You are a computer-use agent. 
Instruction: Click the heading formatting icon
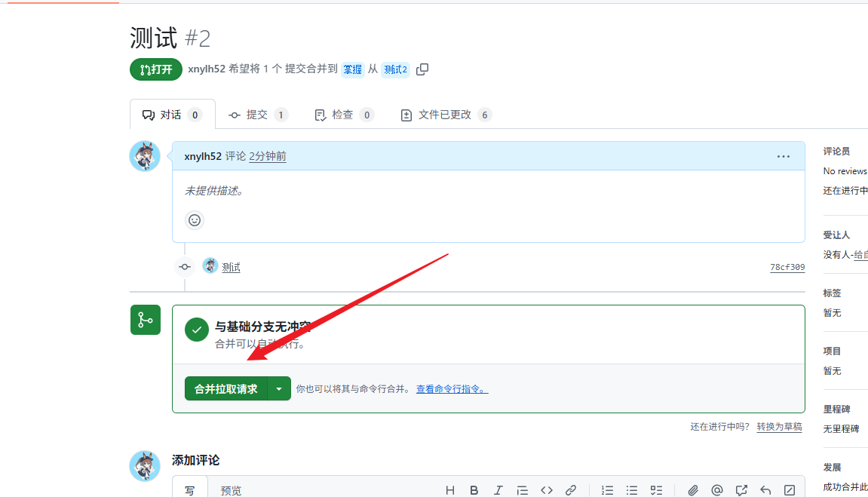450,490
